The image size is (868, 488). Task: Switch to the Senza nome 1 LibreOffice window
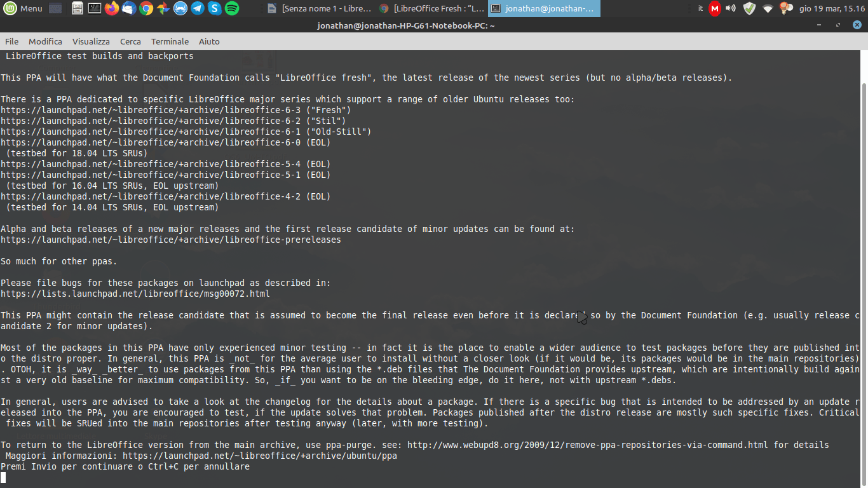pyautogui.click(x=320, y=8)
